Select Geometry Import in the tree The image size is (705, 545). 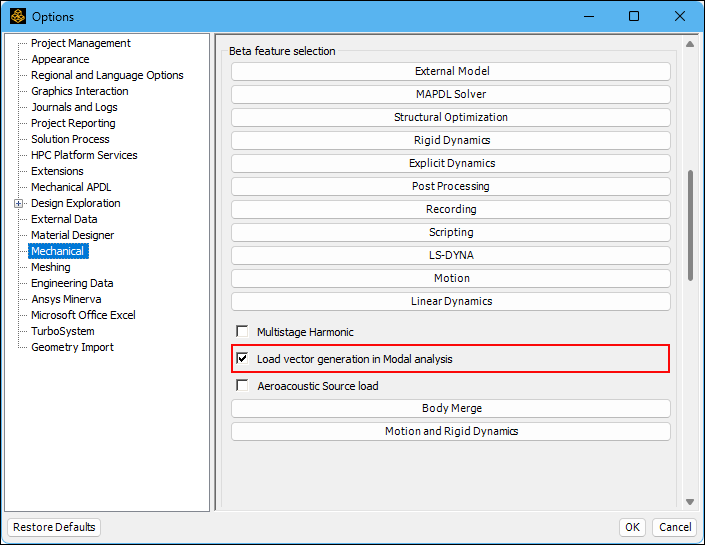click(x=72, y=347)
